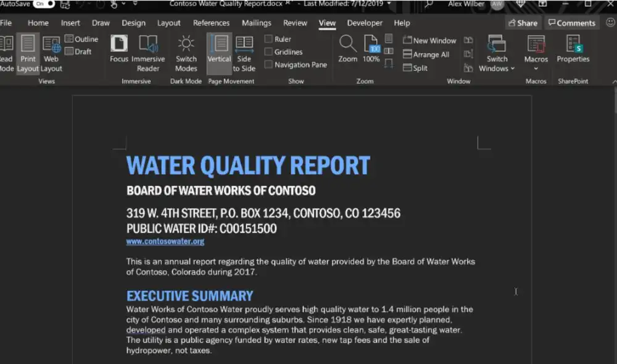Image resolution: width=617 pixels, height=364 pixels.
Task: Enable the Ruler checkbox
Action: point(270,38)
